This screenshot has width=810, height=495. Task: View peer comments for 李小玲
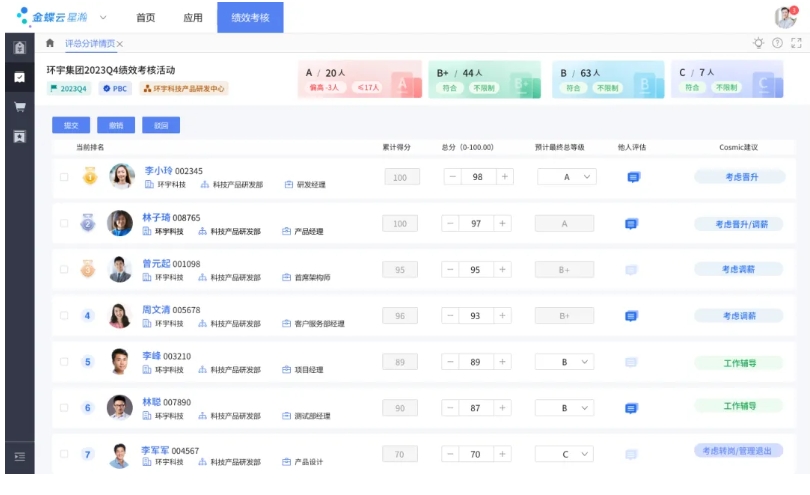tap(633, 177)
